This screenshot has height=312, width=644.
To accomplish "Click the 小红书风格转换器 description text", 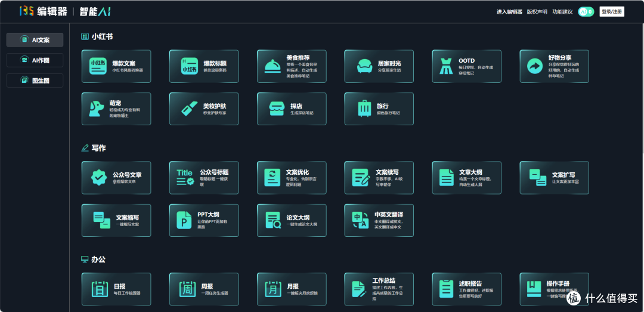I will coord(128,70).
